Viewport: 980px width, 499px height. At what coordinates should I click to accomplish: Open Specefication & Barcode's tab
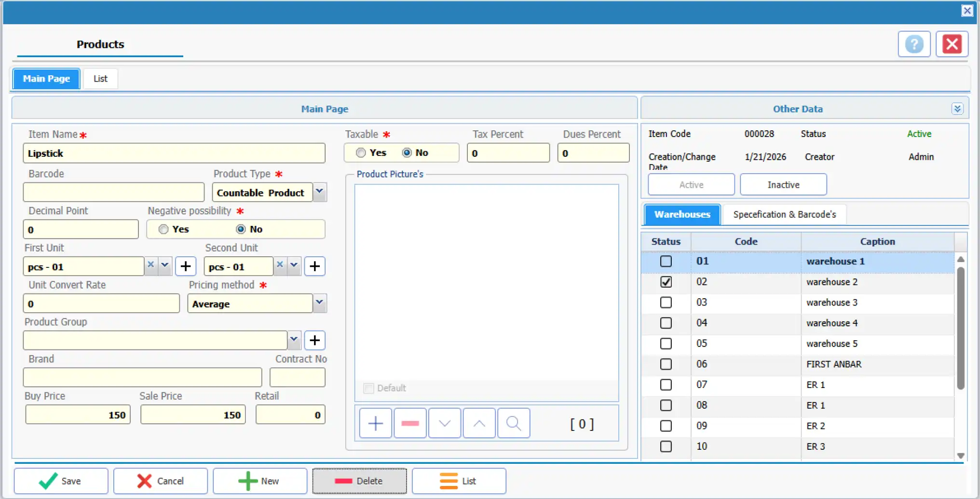(x=784, y=215)
